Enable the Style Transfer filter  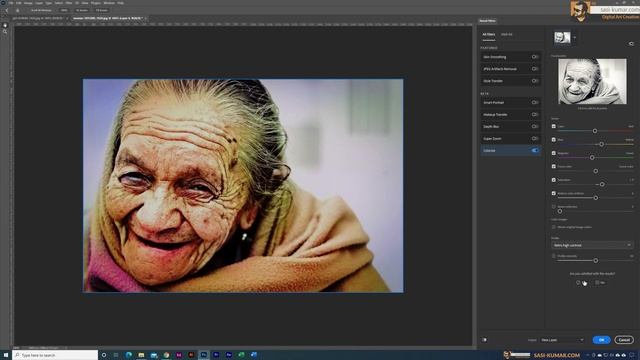[x=535, y=81]
